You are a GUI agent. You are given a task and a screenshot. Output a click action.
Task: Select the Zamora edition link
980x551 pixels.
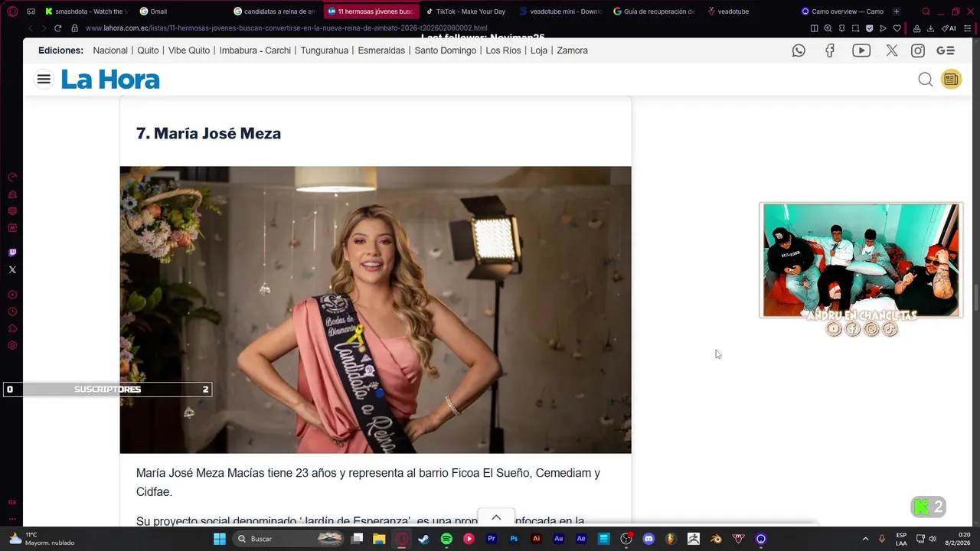pyautogui.click(x=572, y=51)
